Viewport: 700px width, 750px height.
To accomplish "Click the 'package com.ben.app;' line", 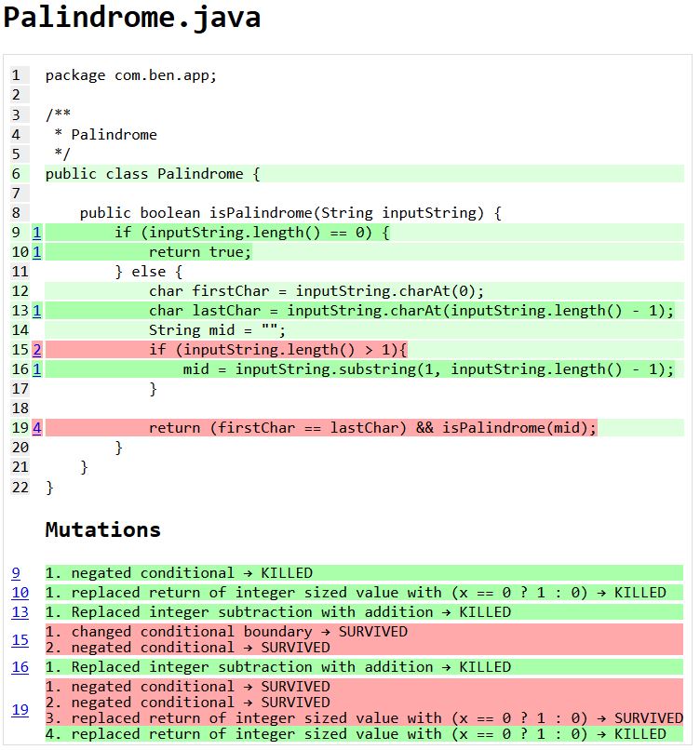I will (x=130, y=75).
